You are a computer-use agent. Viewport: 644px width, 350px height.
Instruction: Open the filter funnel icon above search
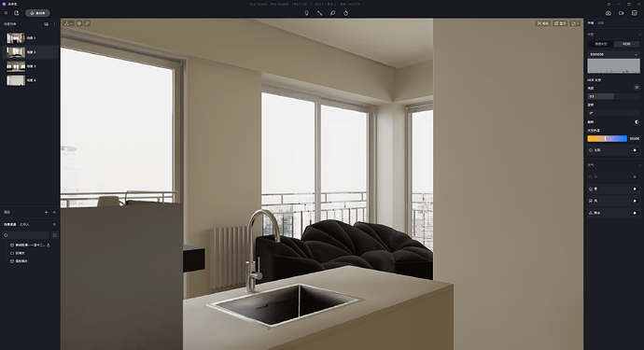click(x=54, y=225)
